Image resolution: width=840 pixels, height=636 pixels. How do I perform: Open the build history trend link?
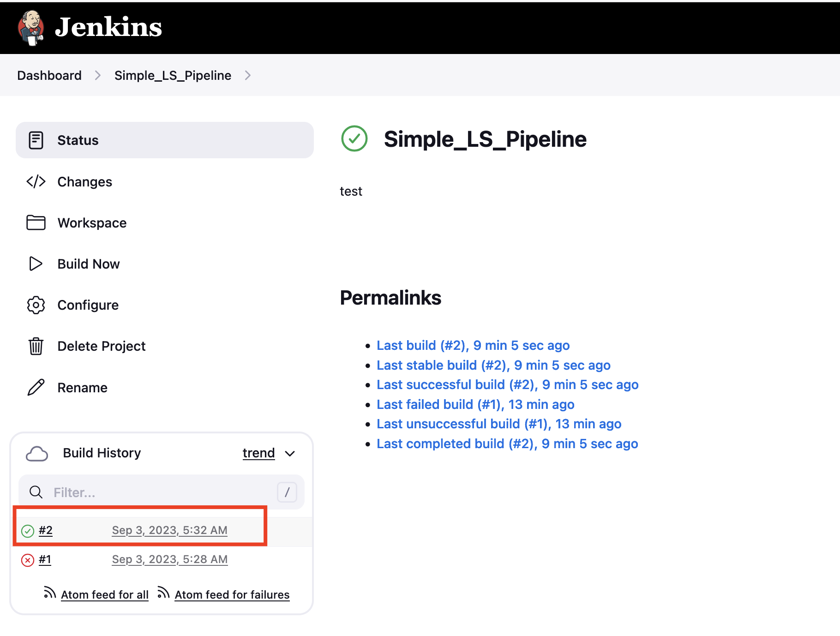pos(258,453)
